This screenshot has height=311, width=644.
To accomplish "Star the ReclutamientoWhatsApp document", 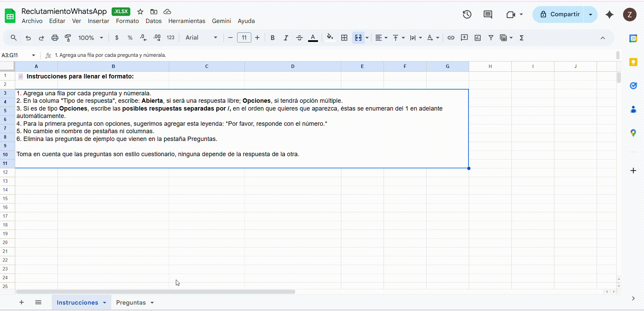I will point(140,12).
